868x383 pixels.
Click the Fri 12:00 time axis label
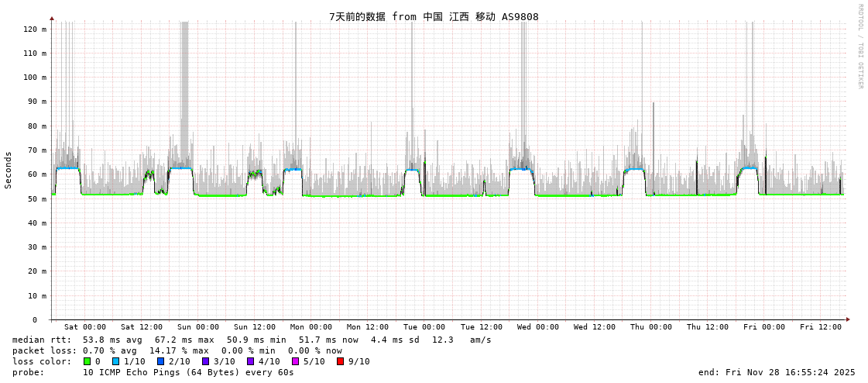point(821,327)
